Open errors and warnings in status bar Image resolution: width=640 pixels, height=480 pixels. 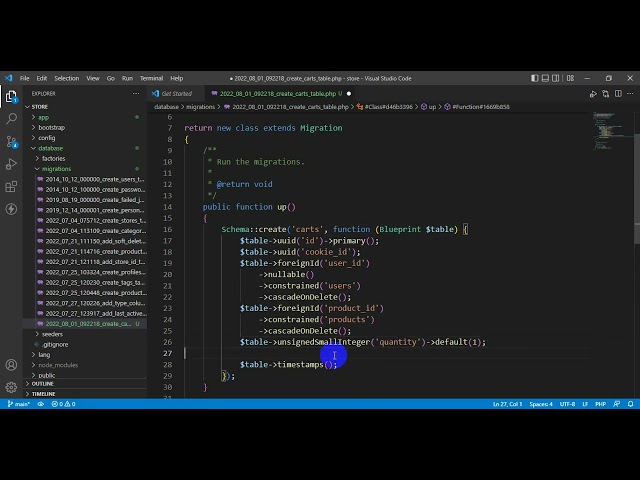63,404
